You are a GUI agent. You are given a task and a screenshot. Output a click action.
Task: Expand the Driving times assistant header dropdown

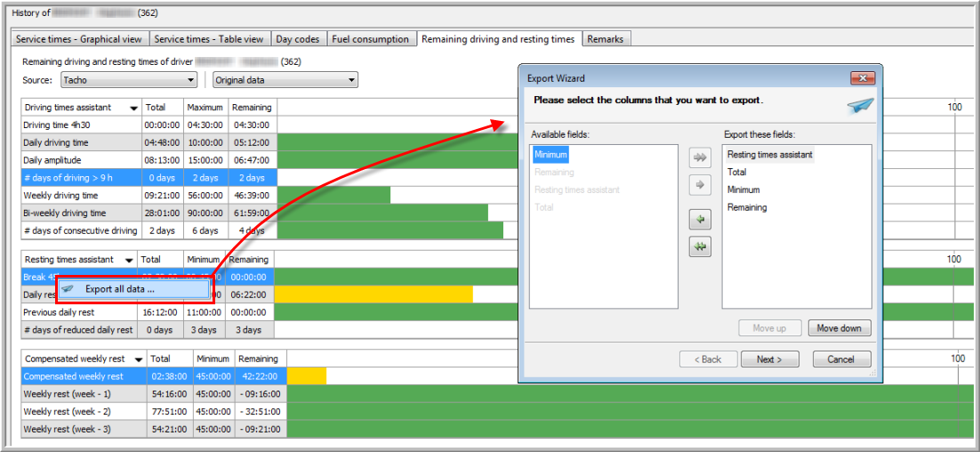pos(133,109)
